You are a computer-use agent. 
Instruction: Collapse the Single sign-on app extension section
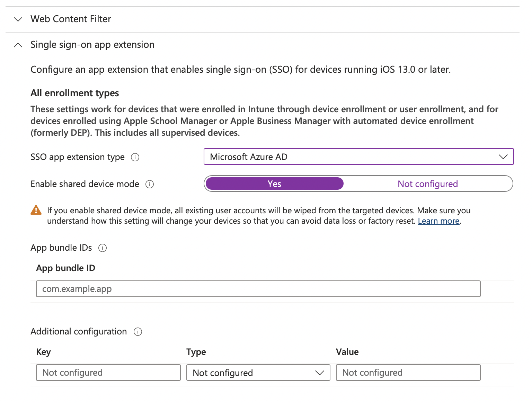pyautogui.click(x=18, y=45)
